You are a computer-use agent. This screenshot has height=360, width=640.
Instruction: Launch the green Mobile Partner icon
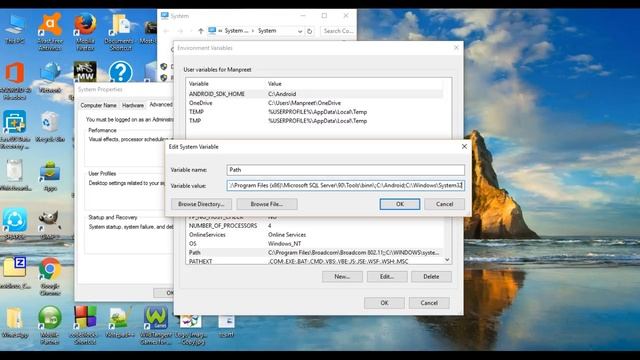coord(50,325)
